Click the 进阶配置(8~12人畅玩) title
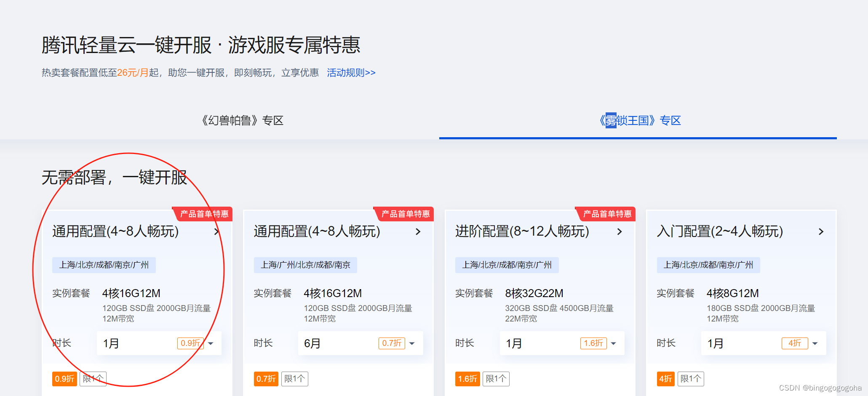Image resolution: width=868 pixels, height=396 pixels. tap(522, 231)
